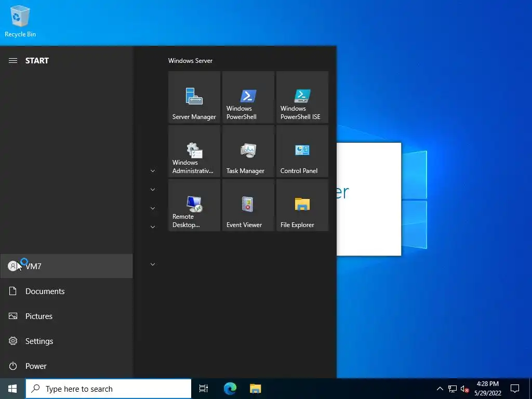The height and width of the screenshot is (399, 532).
Task: Expand the third app list chevron
Action: click(x=153, y=208)
